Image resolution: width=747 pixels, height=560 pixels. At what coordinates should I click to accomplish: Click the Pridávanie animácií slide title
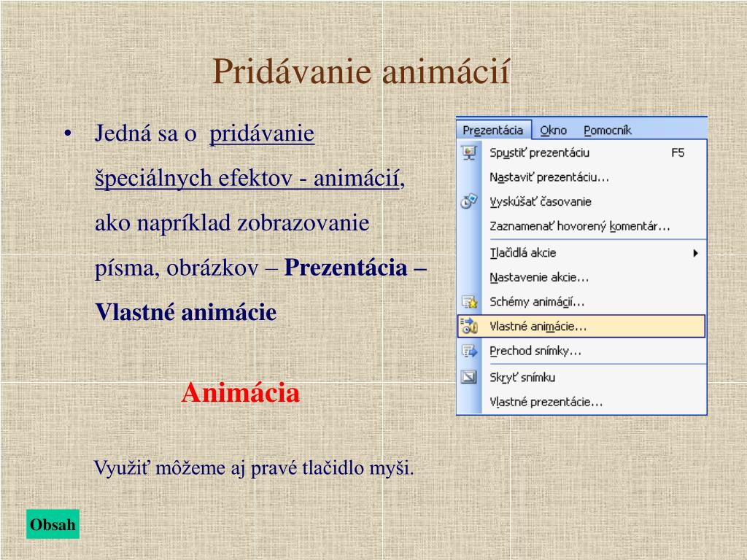pos(361,71)
